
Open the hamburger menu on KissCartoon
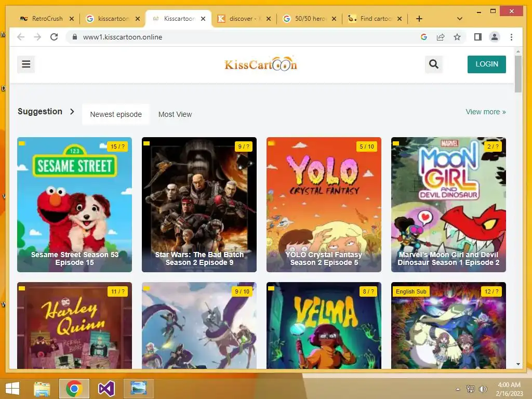(26, 64)
